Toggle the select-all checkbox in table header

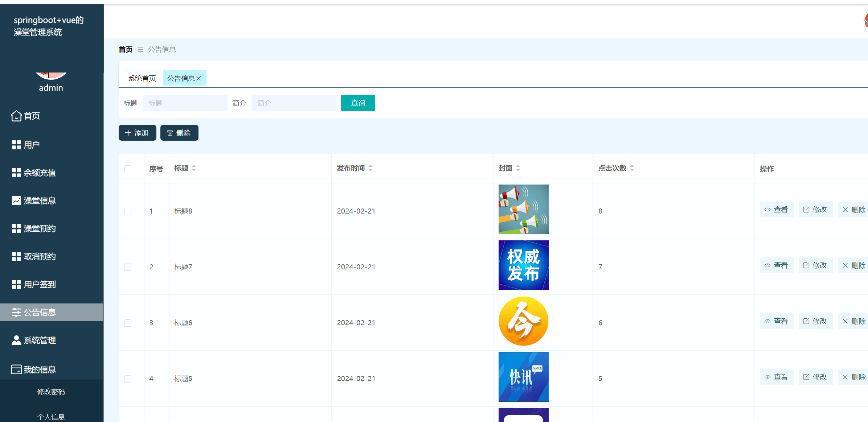[128, 169]
